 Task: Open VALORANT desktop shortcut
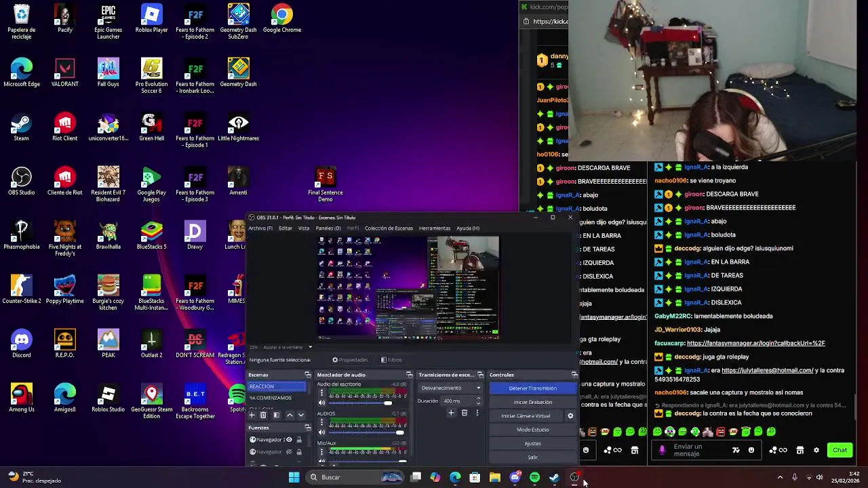64,73
